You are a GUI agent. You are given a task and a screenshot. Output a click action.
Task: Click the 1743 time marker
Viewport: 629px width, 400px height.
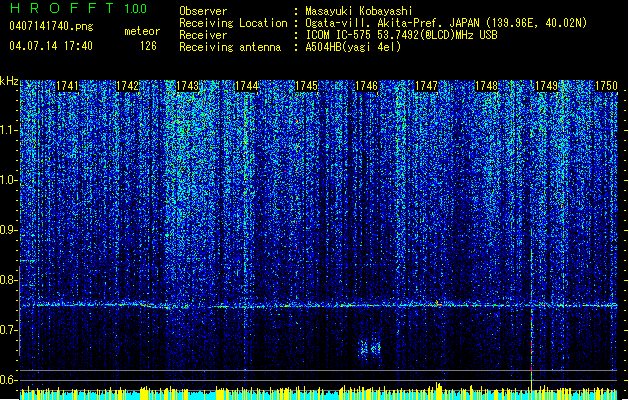coord(187,86)
